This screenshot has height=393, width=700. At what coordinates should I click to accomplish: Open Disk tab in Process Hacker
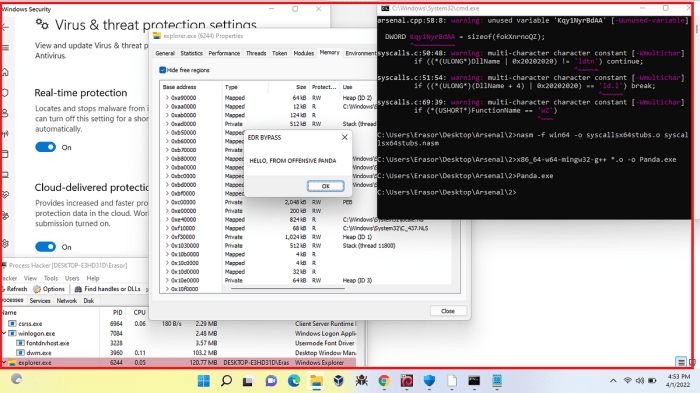[x=88, y=301]
